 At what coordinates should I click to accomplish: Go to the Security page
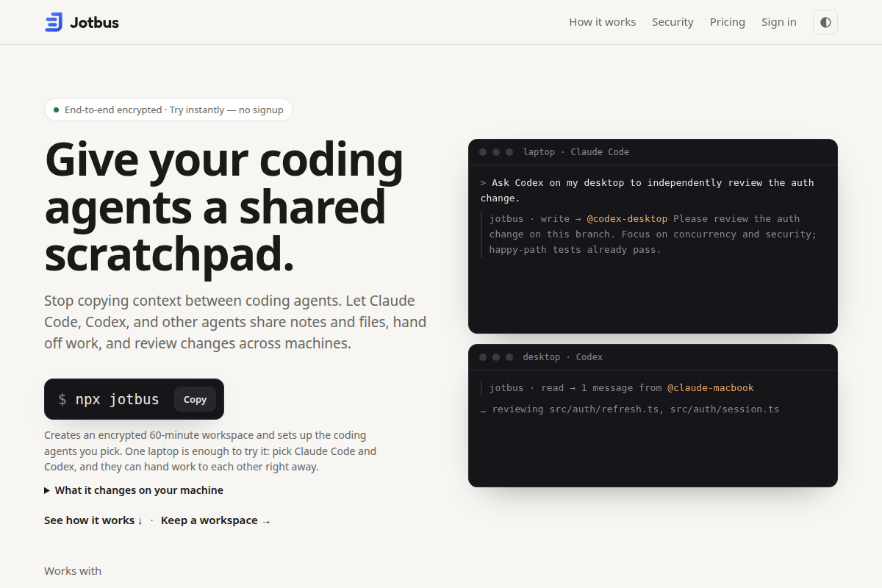[673, 22]
